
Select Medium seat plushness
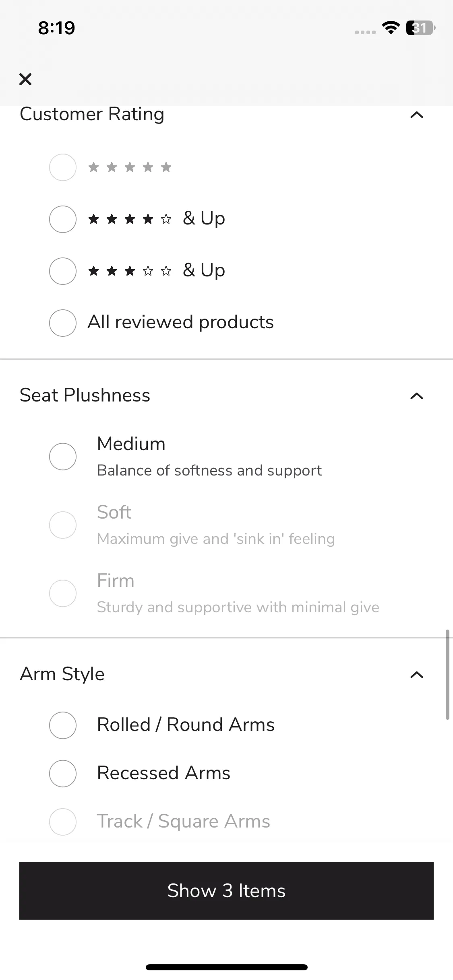tap(62, 457)
